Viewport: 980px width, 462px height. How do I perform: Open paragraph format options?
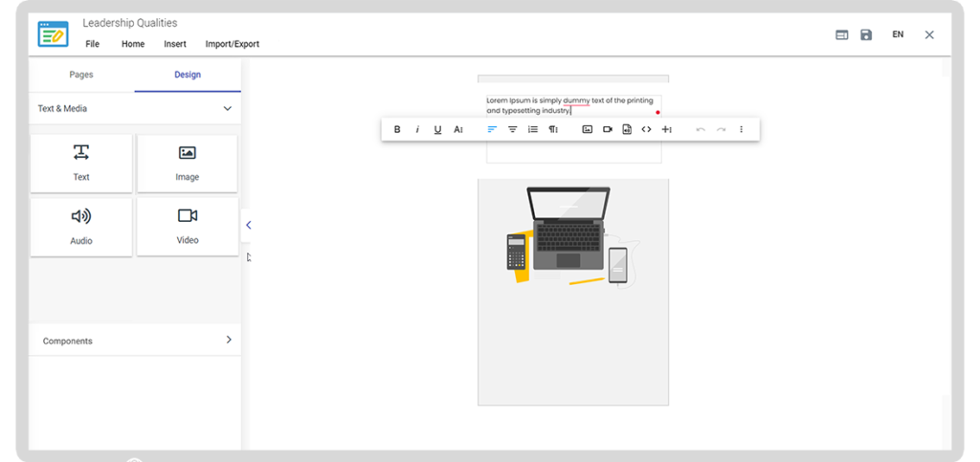coord(553,130)
